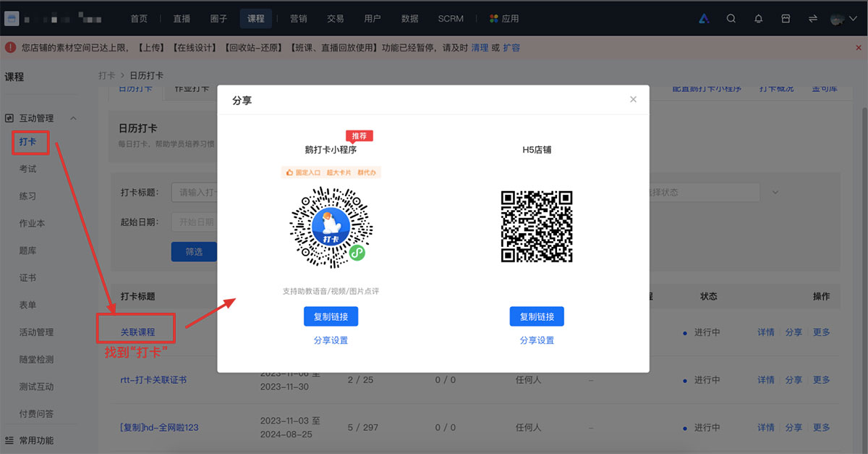Switch to the 直播 top menu

click(x=182, y=19)
